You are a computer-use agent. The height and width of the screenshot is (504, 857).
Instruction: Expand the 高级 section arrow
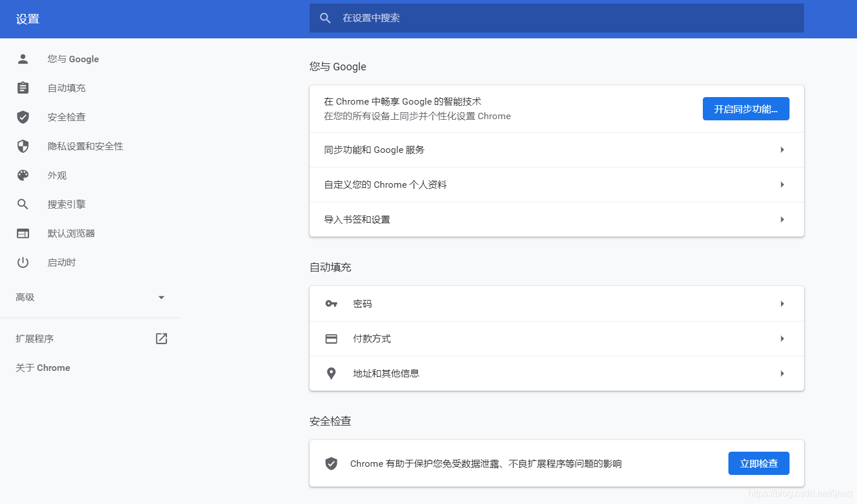pos(161,297)
